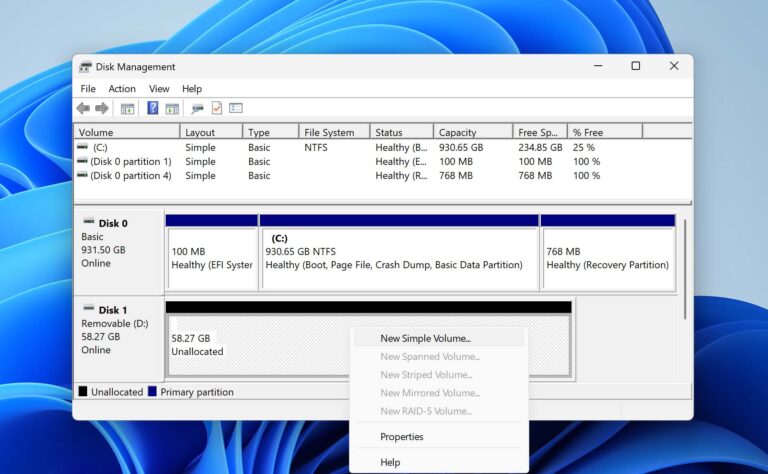Viewport: 768px width, 474px height.
Task: Choose New Simple Volume from context menu
Action: 439,338
